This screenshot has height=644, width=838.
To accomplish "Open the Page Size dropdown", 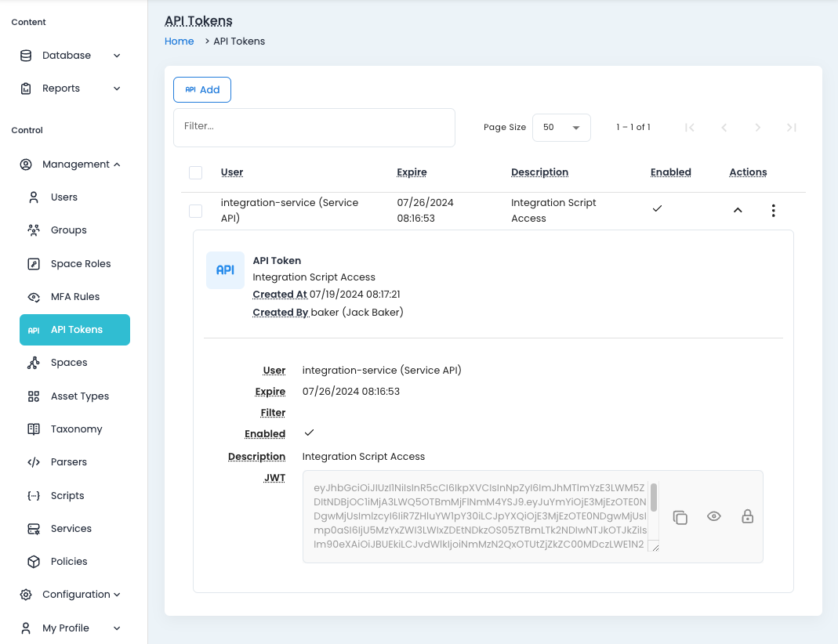I will coord(561,127).
